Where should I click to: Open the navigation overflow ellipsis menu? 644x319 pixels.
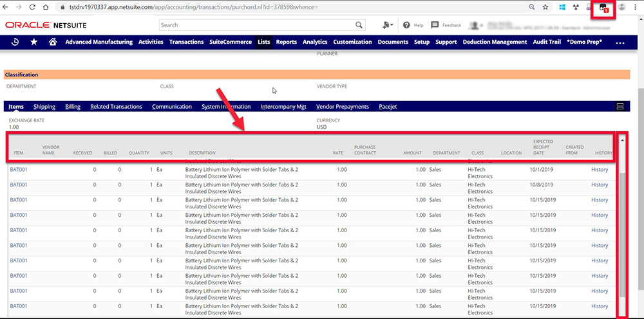click(x=620, y=42)
